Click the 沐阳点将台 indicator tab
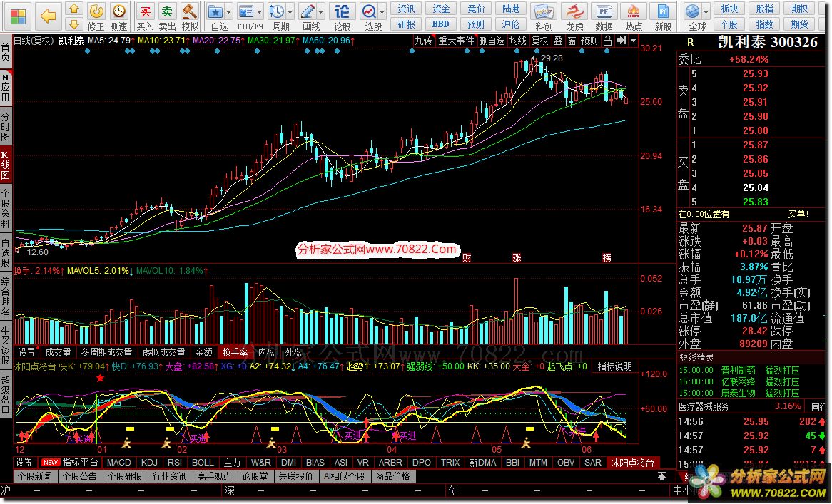The image size is (832, 504). 632,462
